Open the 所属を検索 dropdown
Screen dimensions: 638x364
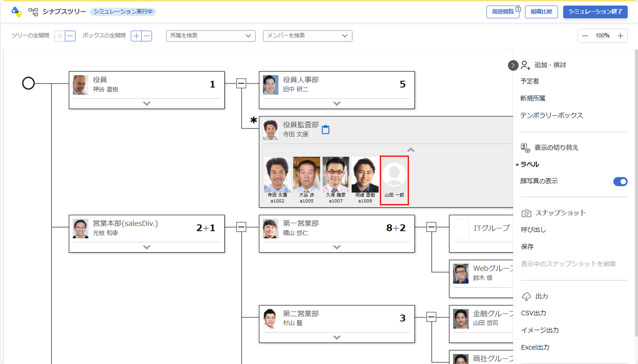coord(210,36)
